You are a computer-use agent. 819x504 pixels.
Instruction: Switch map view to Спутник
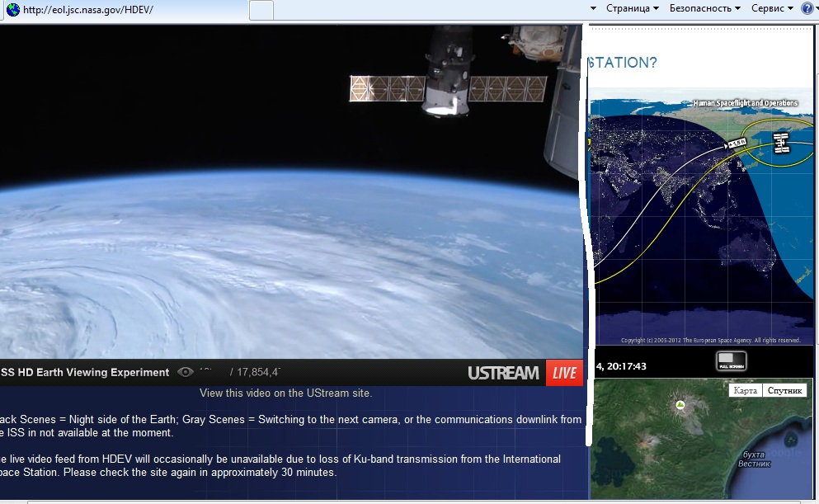[784, 390]
